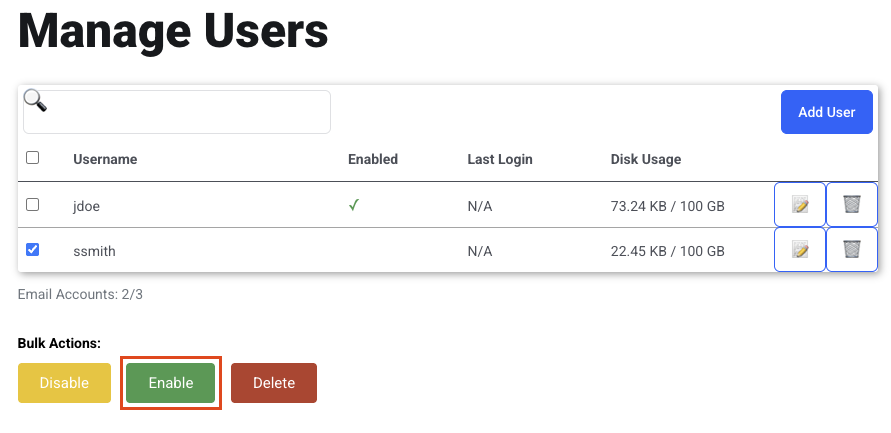This screenshot has width=891, height=433.
Task: Uncheck the ssmith user checkbox
Action: (x=33, y=249)
